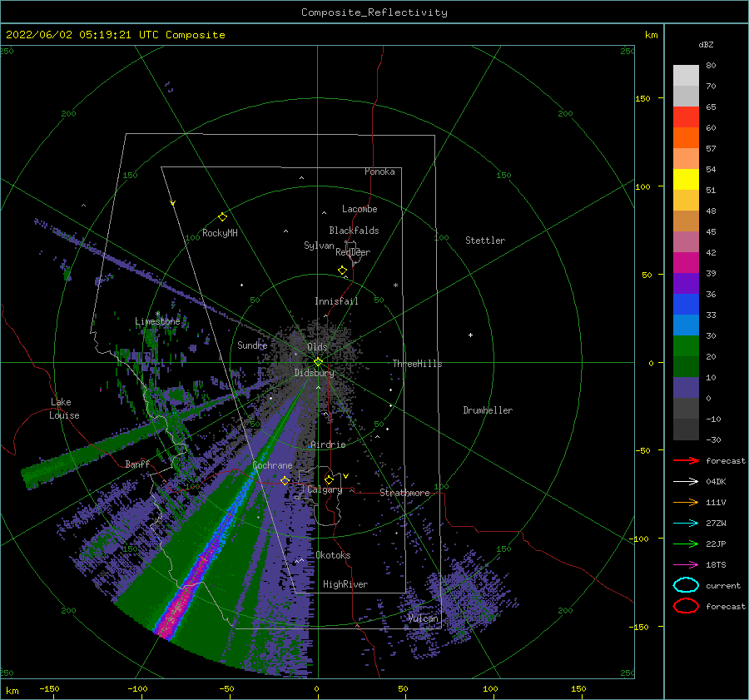Pick the yellow swatch between 54 and 51 dBZ
The height and width of the screenshot is (700, 749).
(x=686, y=180)
